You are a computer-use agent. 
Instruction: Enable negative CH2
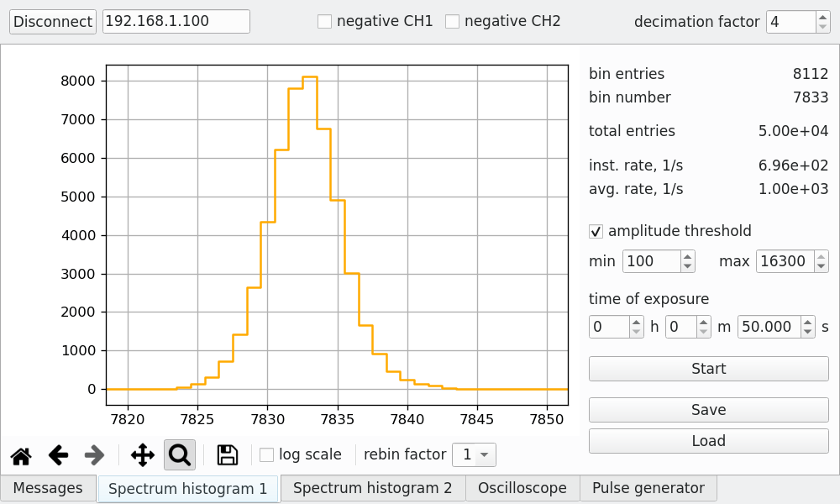coord(452,21)
